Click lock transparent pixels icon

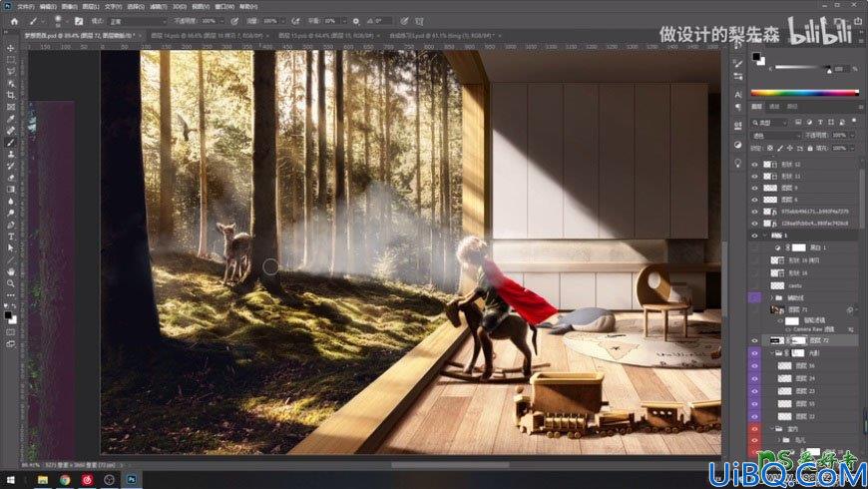click(770, 149)
